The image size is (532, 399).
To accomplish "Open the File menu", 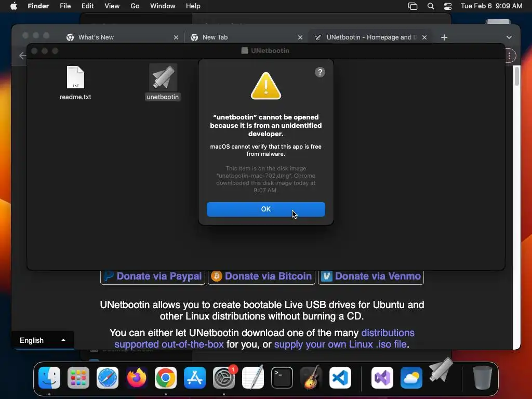I will point(65,6).
